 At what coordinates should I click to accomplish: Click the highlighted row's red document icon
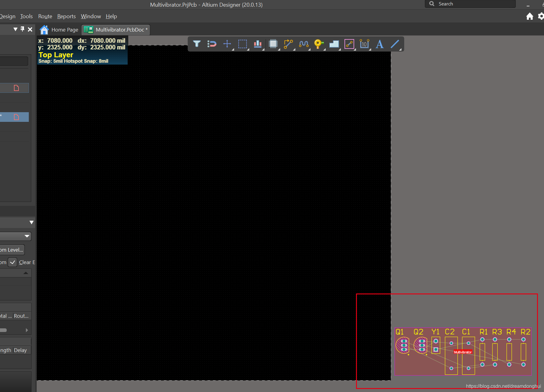(16, 117)
